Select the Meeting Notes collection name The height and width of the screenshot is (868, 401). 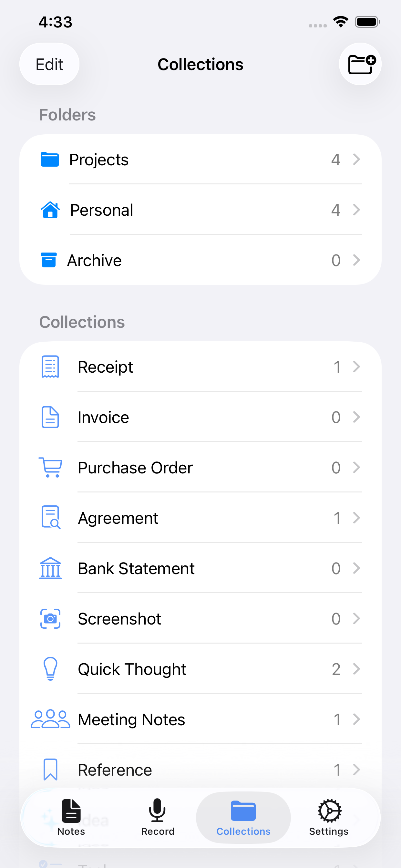[131, 720]
